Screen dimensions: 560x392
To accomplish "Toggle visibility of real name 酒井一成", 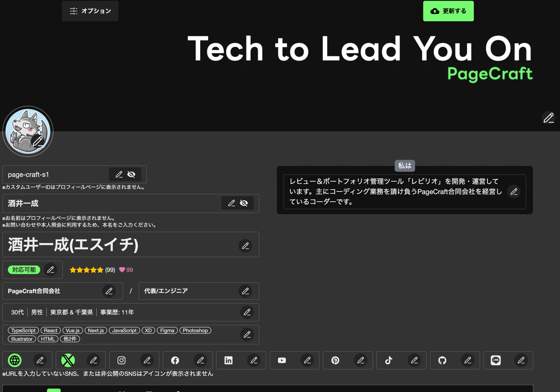I will point(244,203).
